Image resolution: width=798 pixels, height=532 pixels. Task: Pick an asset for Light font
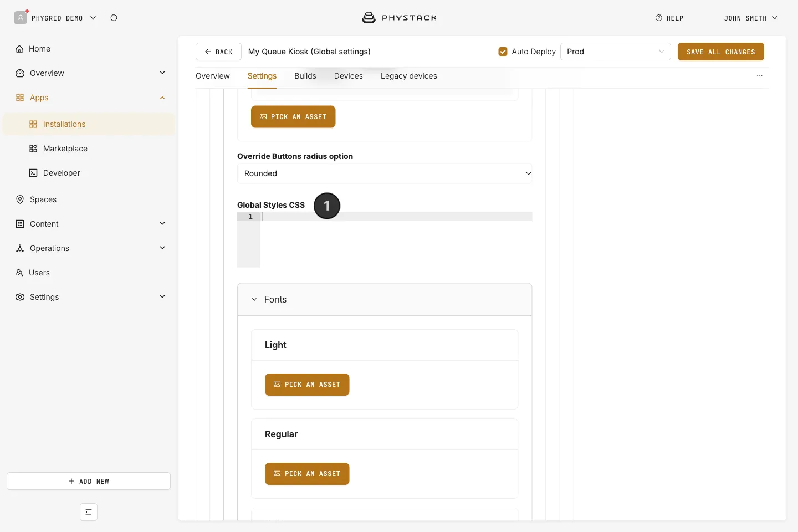(x=307, y=385)
